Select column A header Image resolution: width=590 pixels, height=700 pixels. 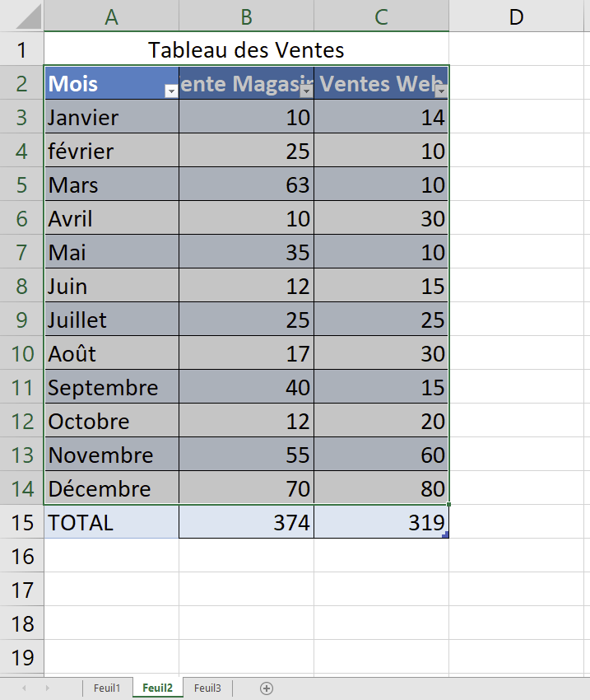111,16
